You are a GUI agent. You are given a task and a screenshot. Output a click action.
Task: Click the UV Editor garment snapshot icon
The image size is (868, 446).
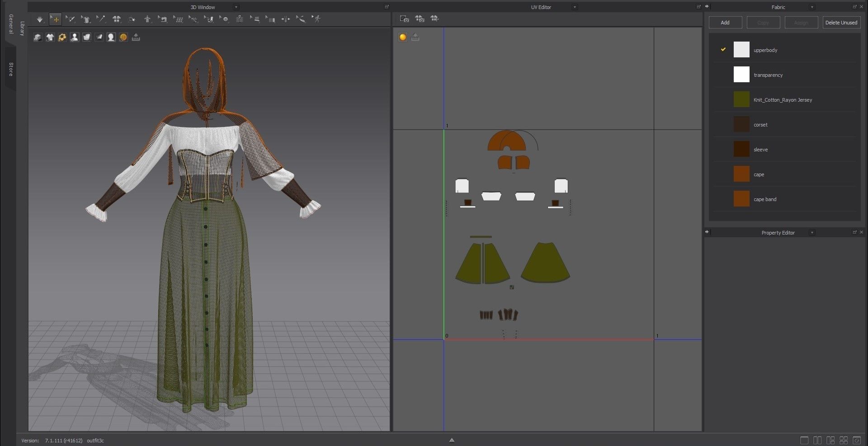coord(420,19)
